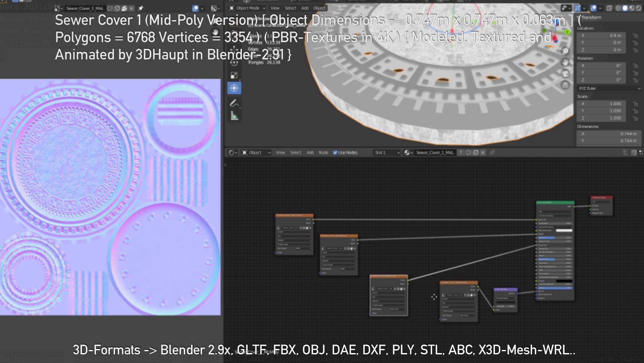Open overlays options dropdown arrow
Viewport: 644px width, 363px height.
click(600, 8)
